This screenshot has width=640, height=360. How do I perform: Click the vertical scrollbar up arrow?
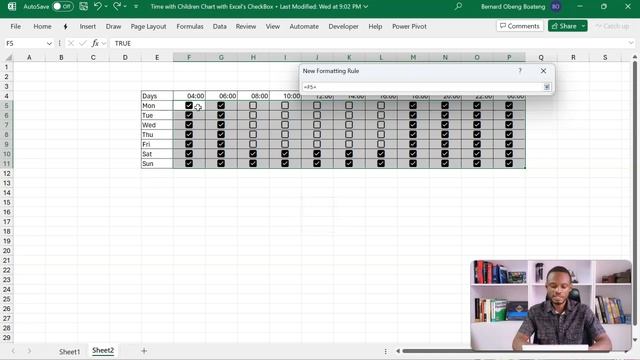[635, 57]
